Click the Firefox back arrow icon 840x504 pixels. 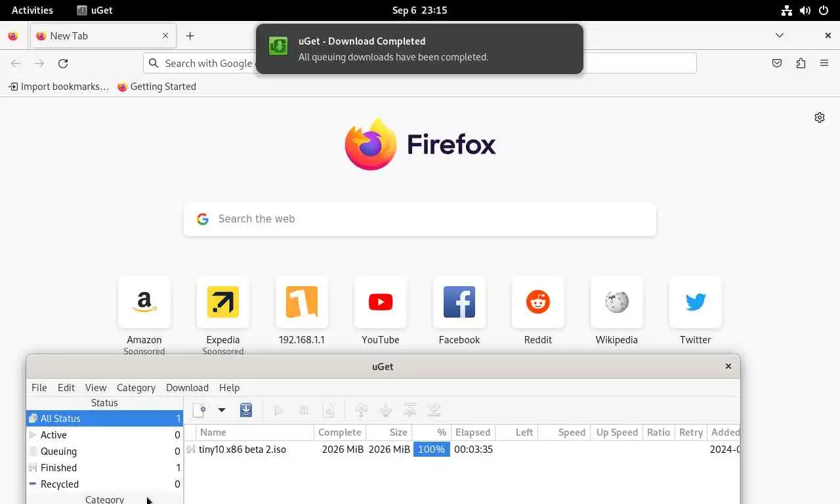tap(16, 63)
